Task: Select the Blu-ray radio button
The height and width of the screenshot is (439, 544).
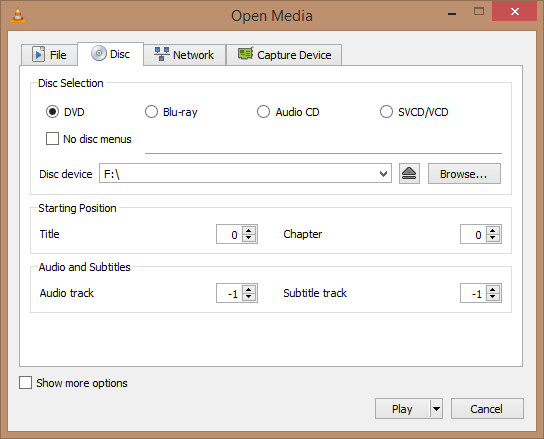Action: [x=151, y=112]
